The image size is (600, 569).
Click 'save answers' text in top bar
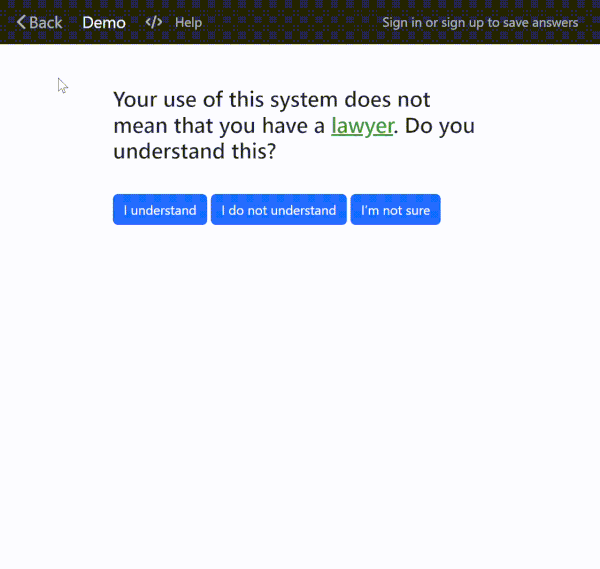(539, 22)
